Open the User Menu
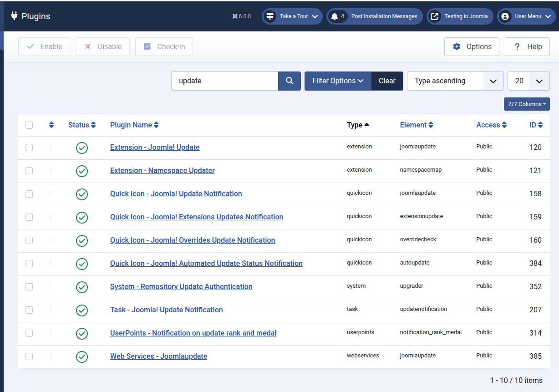Screen dimensions: 559x392 pyautogui.click(x=526, y=16)
